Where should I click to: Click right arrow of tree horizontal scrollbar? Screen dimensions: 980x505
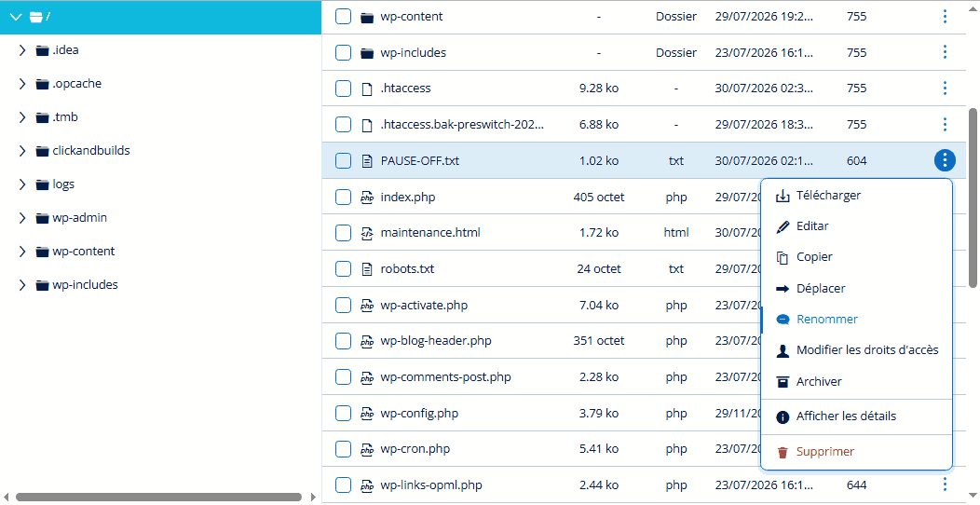click(x=314, y=498)
